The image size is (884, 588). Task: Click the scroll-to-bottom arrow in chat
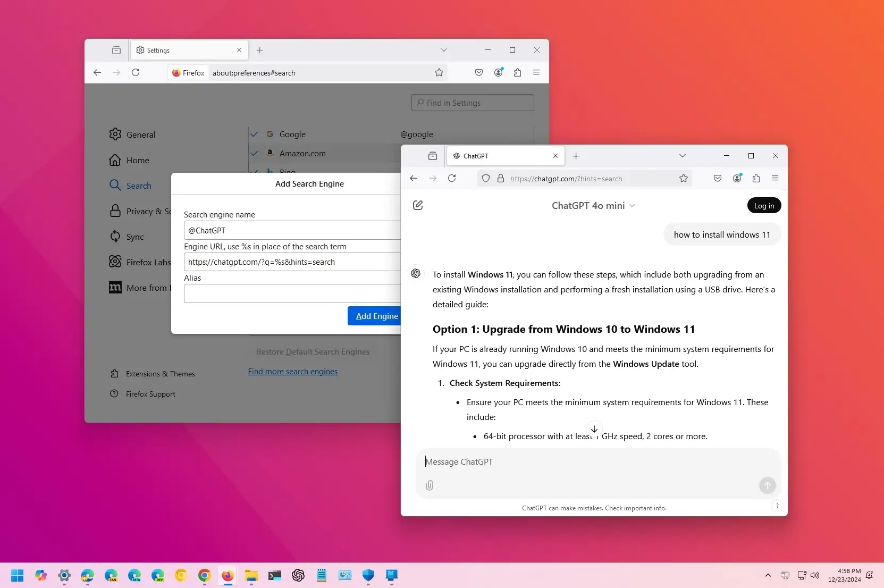click(594, 429)
